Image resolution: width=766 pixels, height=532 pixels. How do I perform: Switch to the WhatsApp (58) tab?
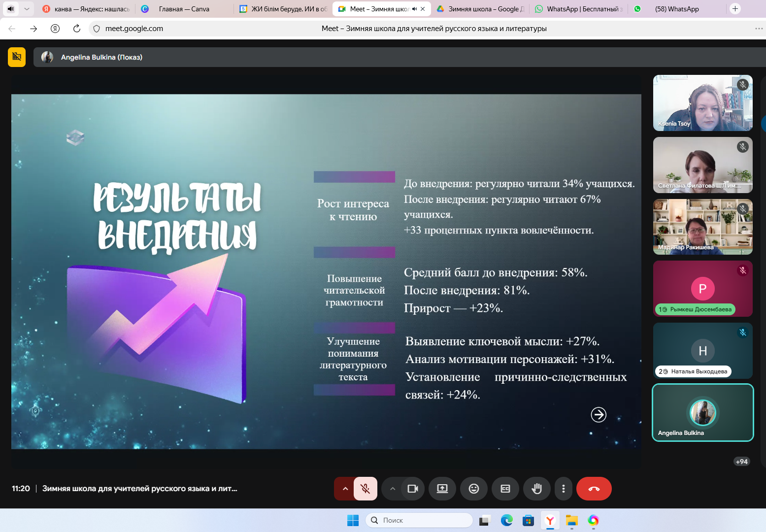pos(676,9)
